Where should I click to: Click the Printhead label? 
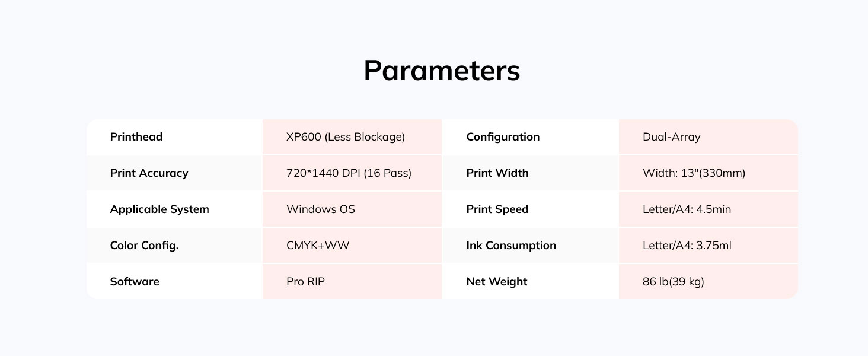tap(136, 137)
